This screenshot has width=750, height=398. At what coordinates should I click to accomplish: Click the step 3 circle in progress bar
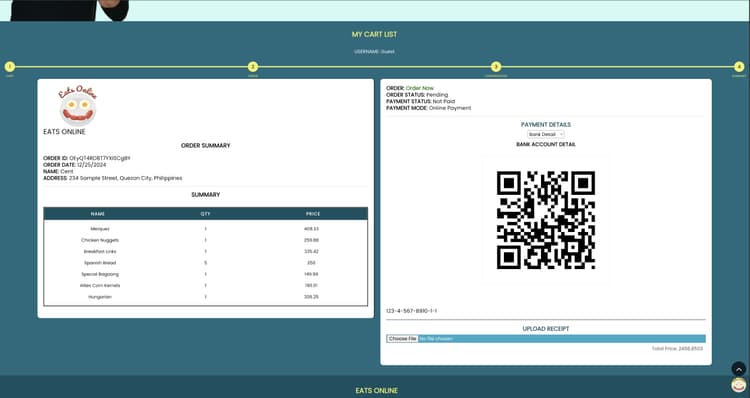496,66
